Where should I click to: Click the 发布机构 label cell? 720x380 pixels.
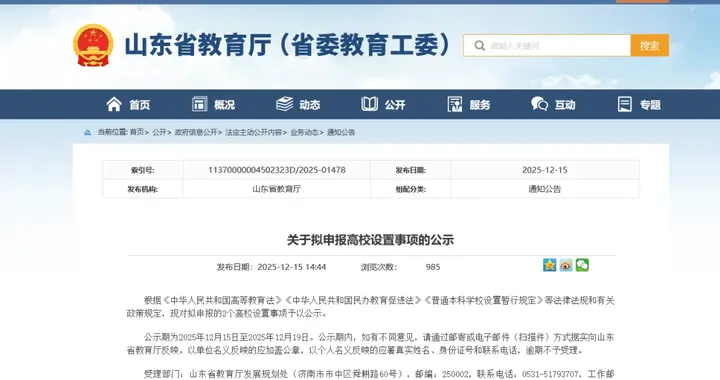coord(143,189)
